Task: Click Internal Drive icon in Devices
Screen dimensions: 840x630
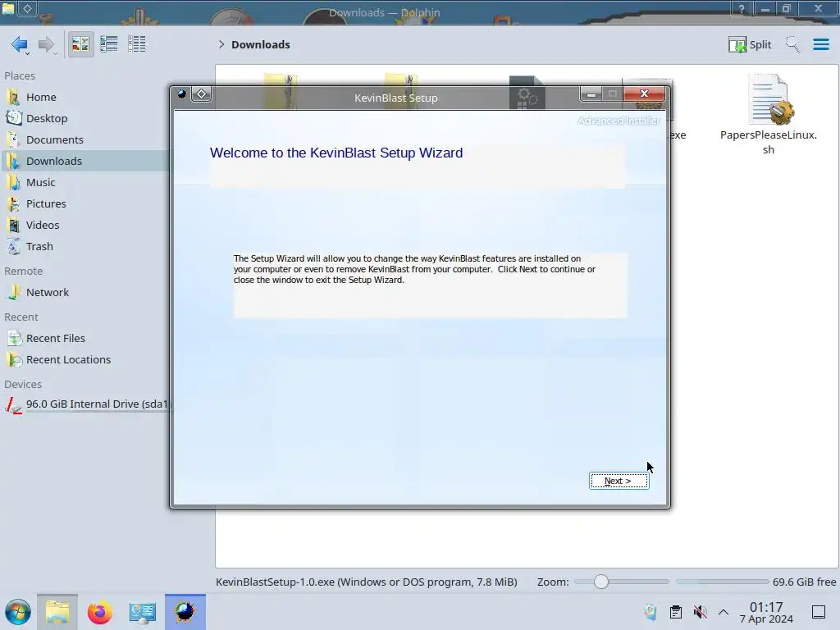Action: 13,405
